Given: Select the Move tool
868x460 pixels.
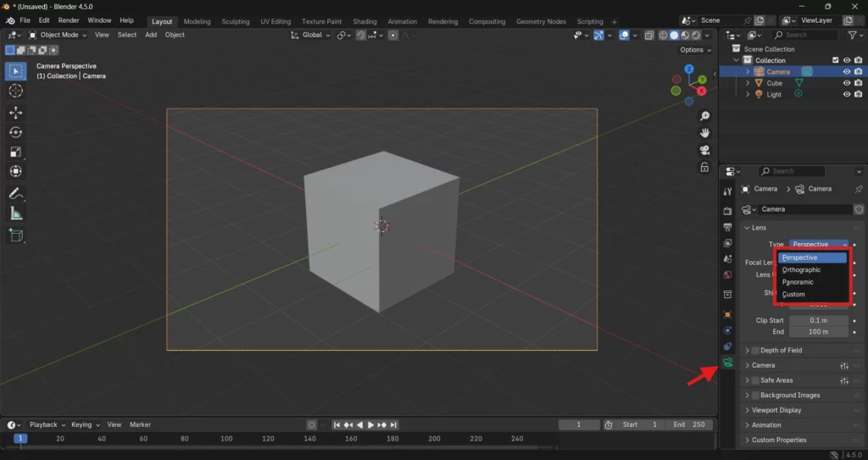Looking at the screenshot, I should [15, 113].
